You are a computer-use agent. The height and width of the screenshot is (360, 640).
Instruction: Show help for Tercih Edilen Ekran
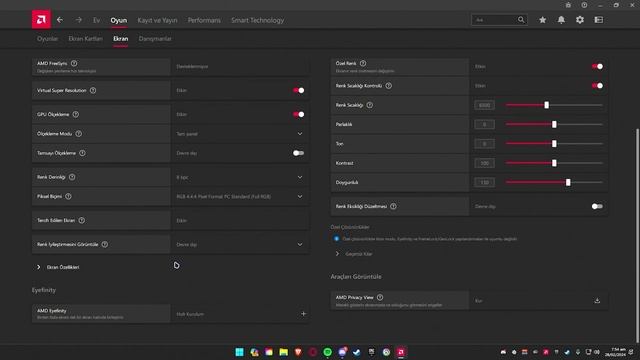(82, 220)
